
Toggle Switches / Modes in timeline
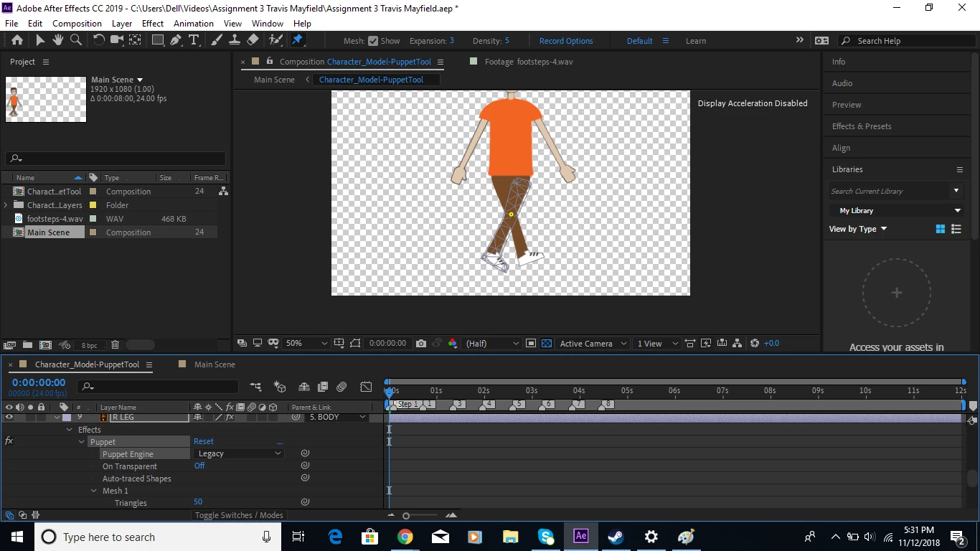(239, 515)
